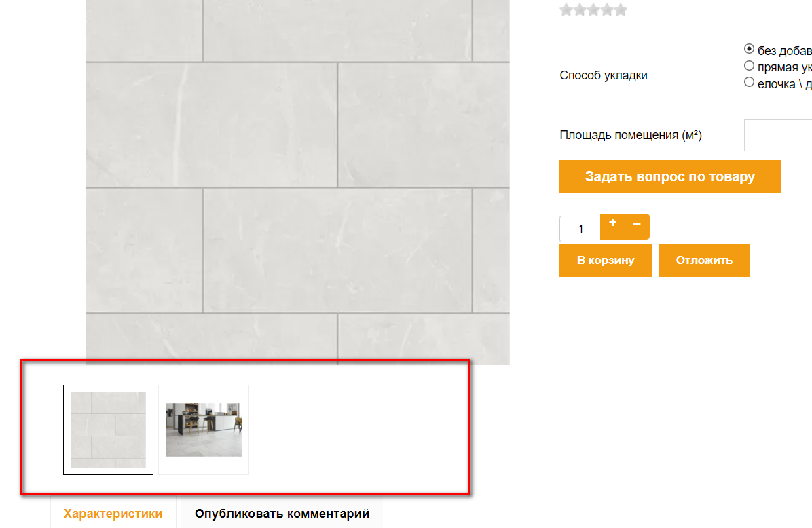The image size is (812, 528).
Task: Open the 'Опубликовать комментарий' tab
Action: point(282,514)
